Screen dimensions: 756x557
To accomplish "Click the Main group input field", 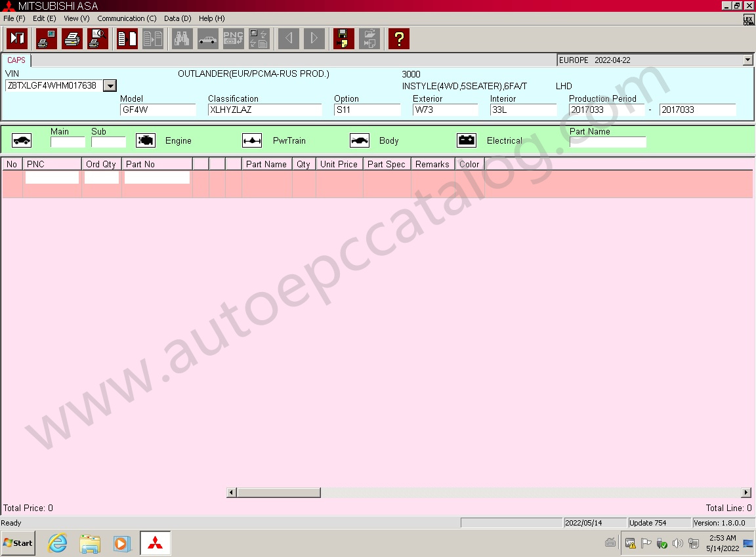I will click(68, 142).
